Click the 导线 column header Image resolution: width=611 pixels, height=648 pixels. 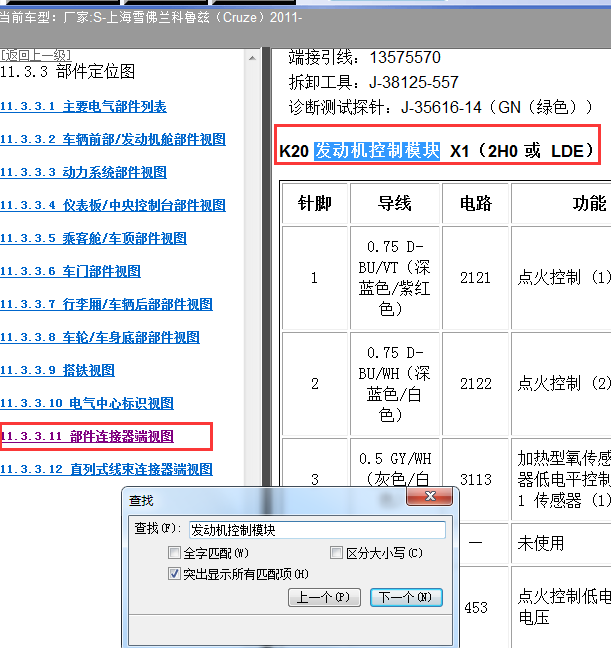(395, 203)
